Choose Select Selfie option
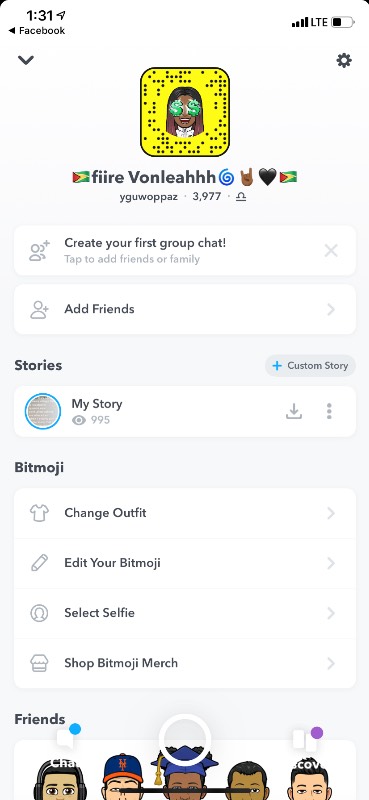The image size is (369, 800). (x=185, y=613)
